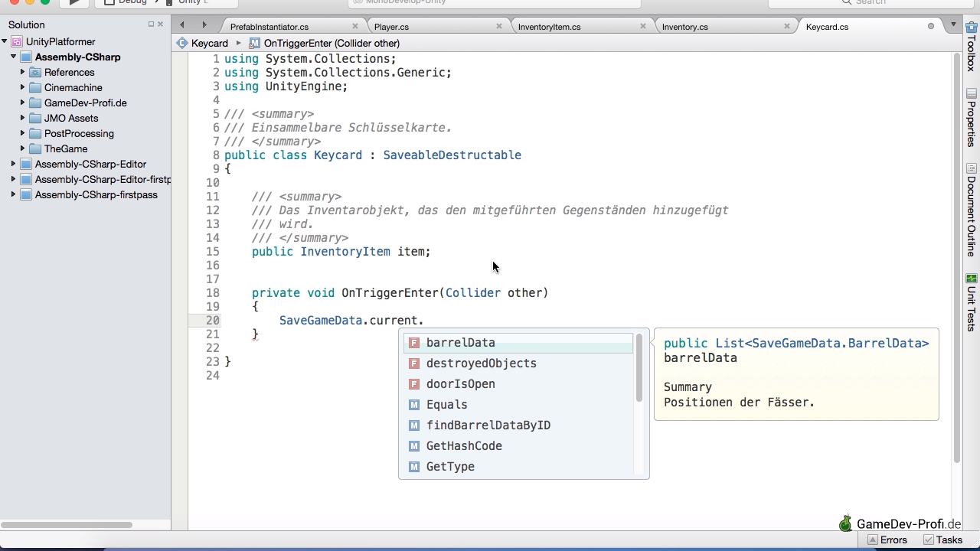Click field icon next to doorIsOpen

[414, 384]
